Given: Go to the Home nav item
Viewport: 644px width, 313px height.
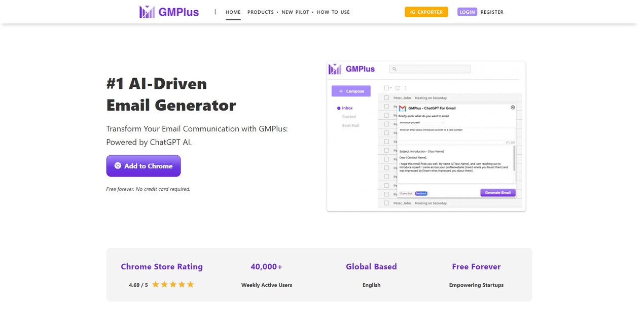Looking at the screenshot, I should pos(233,12).
